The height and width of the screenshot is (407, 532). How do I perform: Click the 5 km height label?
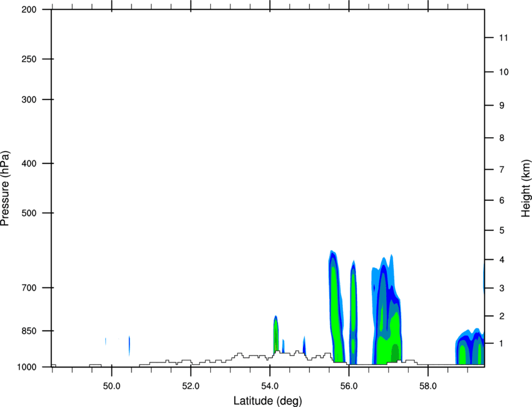502,230
